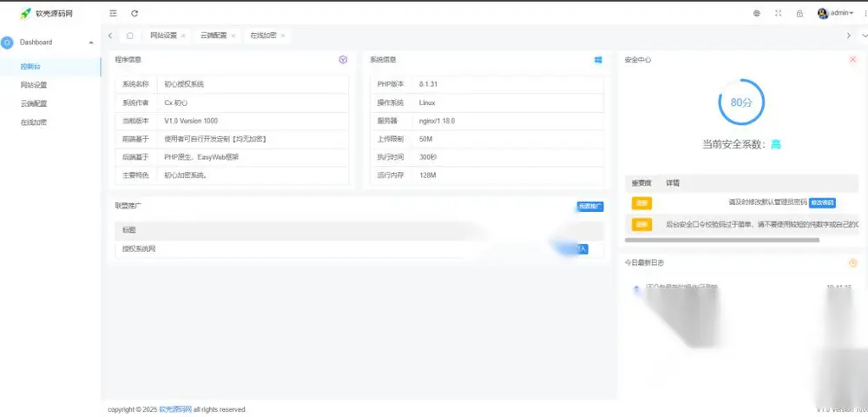Click the 当前安全系数 status text
Viewport: 868px width, 417px height.
[x=742, y=145]
